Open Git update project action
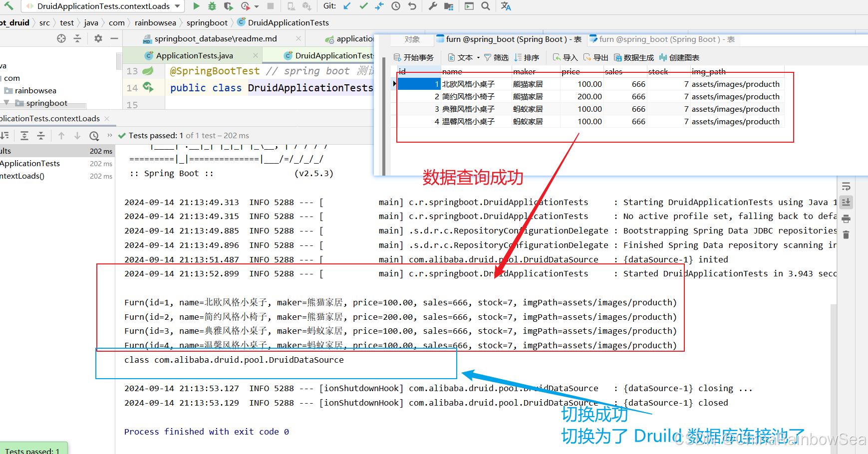The height and width of the screenshot is (454, 868). click(x=347, y=6)
